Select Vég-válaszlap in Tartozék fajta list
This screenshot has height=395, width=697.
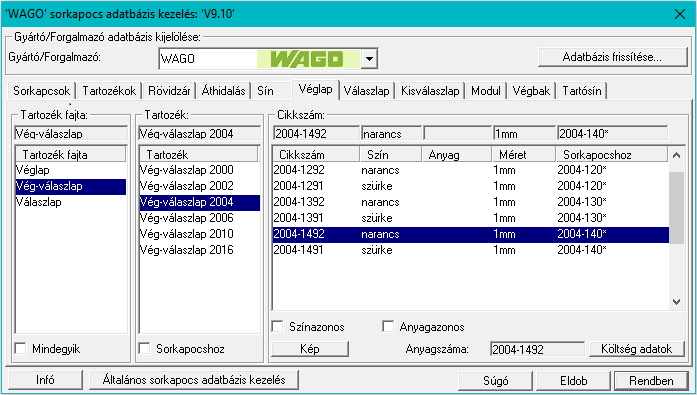(x=71, y=186)
